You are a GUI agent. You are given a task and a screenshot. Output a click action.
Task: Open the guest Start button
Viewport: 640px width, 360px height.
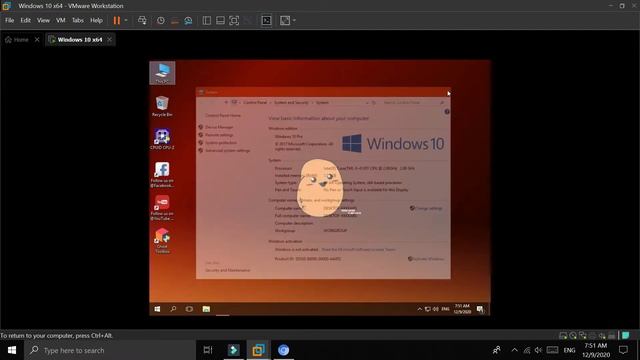tap(157, 309)
